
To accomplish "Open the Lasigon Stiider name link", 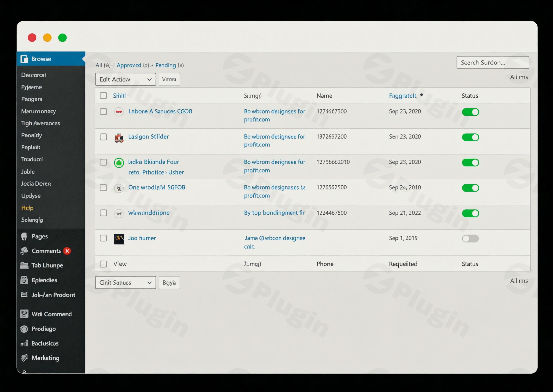I will click(148, 137).
